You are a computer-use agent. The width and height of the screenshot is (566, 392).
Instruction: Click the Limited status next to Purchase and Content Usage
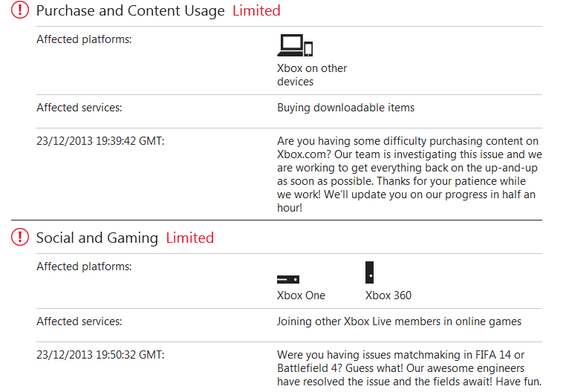pyautogui.click(x=256, y=11)
